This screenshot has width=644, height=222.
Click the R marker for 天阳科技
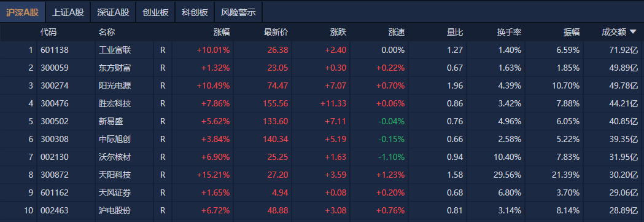163,175
